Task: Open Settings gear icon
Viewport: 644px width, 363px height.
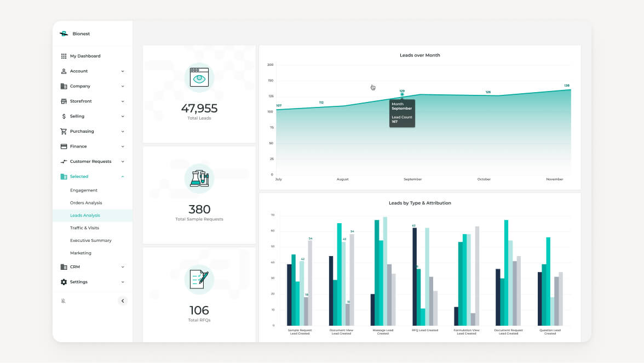Action: [64, 282]
